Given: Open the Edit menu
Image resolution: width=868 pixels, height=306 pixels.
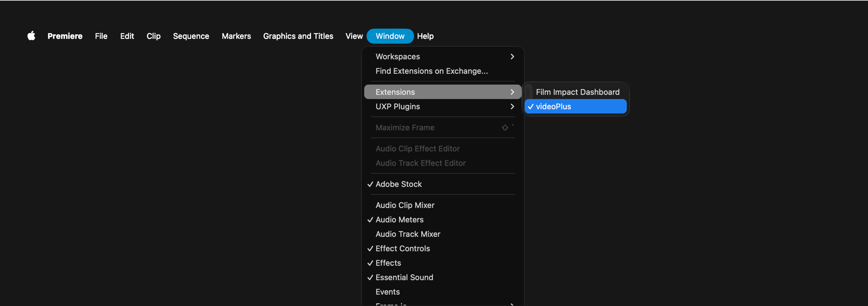Looking at the screenshot, I should click(x=127, y=36).
